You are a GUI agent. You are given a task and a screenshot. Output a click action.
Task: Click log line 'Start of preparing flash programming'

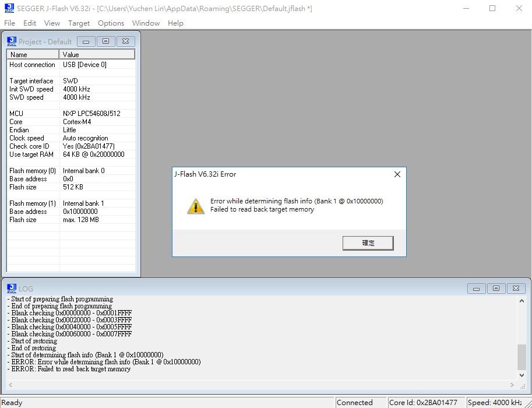pyautogui.click(x=61, y=298)
